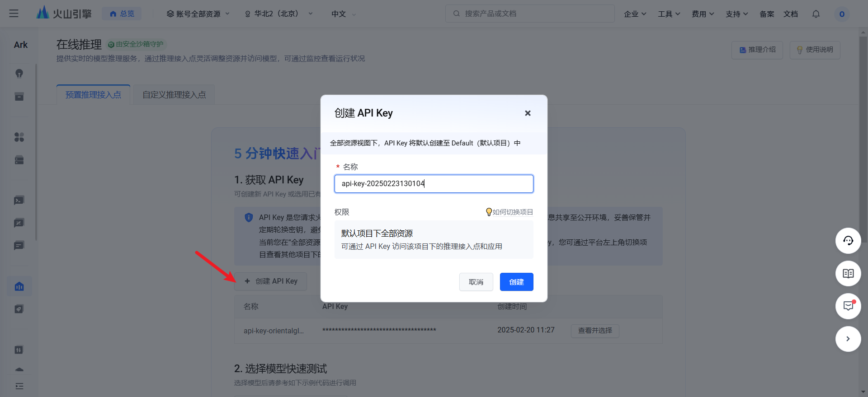This screenshot has width=868, height=397.
Task: Click the rocket icon in sidebar
Action: pyautogui.click(x=19, y=309)
